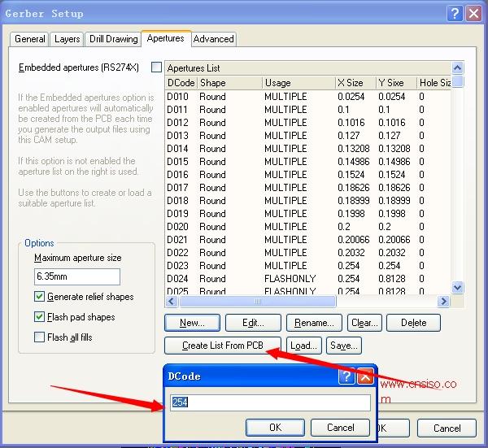This screenshot has height=448, width=488.
Task: Select aperture row D024
Action: pyautogui.click(x=307, y=278)
